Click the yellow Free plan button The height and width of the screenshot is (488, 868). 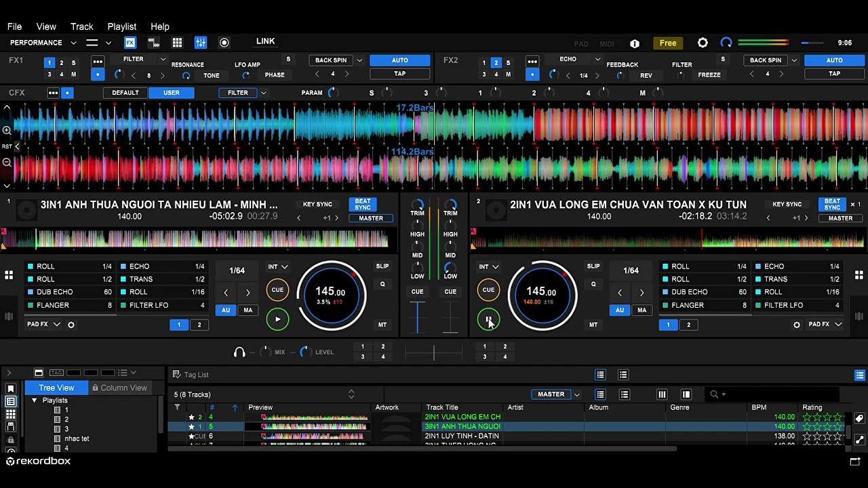point(668,43)
